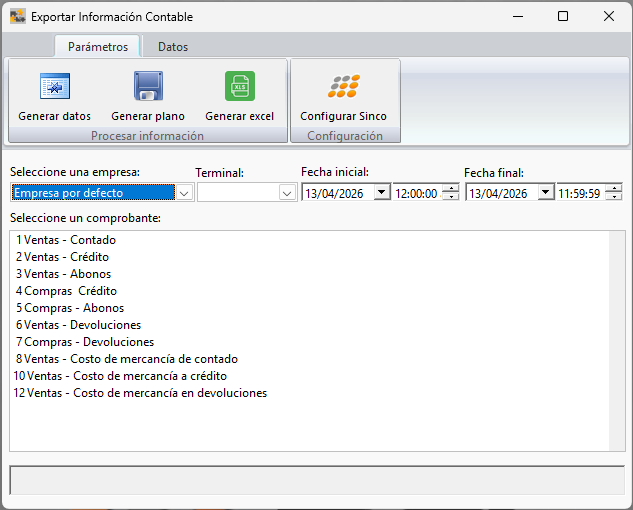633x510 pixels.
Task: Click the Fecha final time spinner
Action: point(614,193)
